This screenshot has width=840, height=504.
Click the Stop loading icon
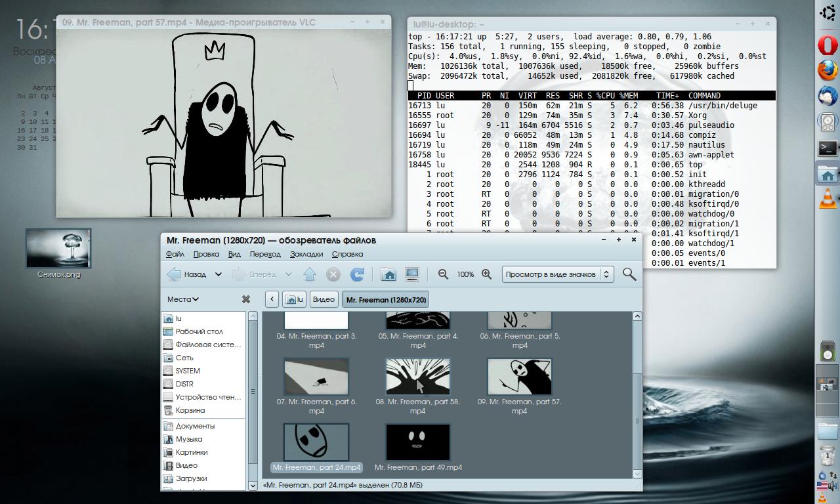(333, 274)
